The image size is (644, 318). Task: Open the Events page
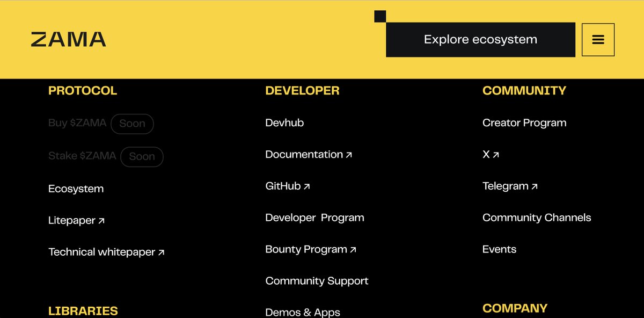(x=499, y=249)
